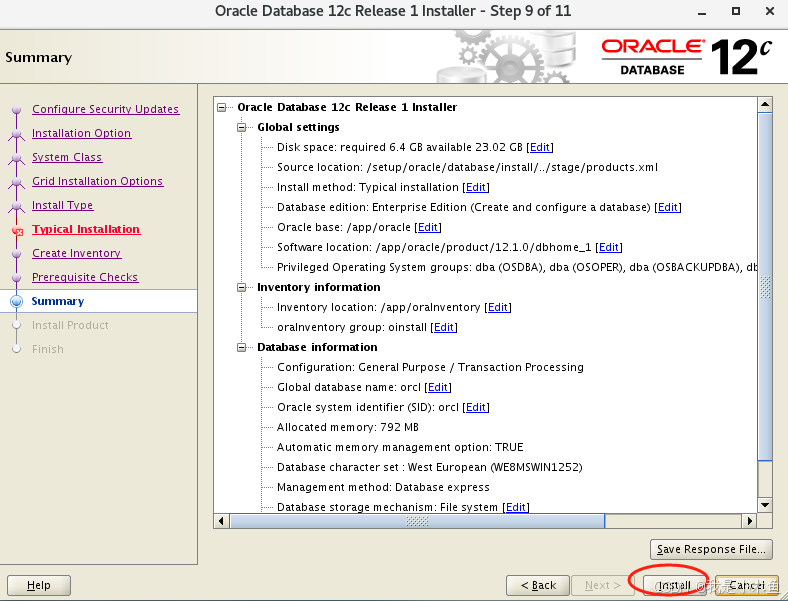Screen dimensions: 788x601
Task: Collapse the Global settings section
Action: coord(242,127)
